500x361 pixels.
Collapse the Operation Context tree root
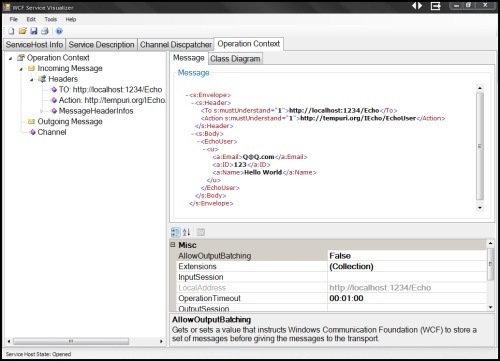click(10, 58)
